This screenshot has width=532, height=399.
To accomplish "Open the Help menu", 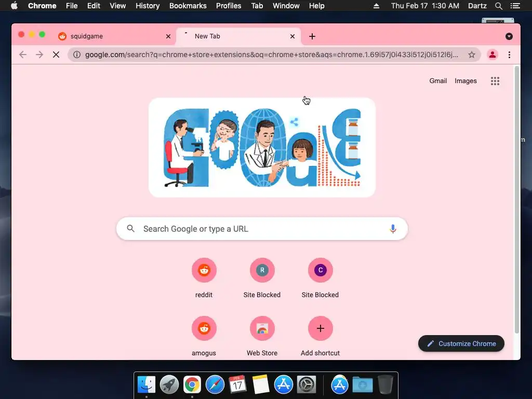I will (316, 6).
